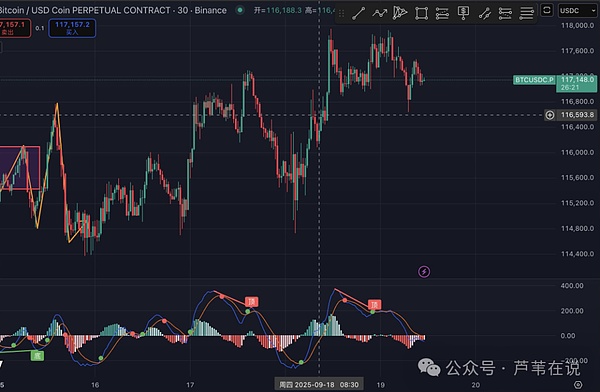Image resolution: width=600 pixels, height=392 pixels.
Task: Toggle the green market status dot
Action: pyautogui.click(x=240, y=10)
